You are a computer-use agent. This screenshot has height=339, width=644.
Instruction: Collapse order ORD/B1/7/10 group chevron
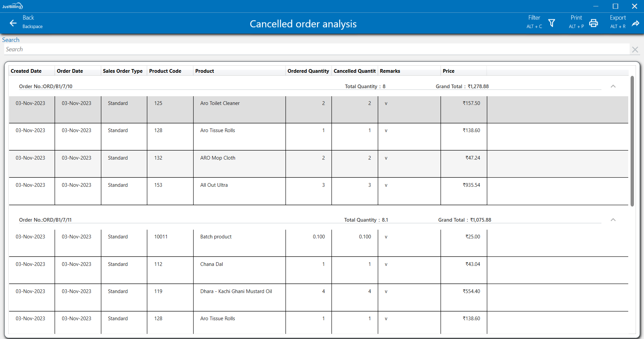tap(613, 87)
